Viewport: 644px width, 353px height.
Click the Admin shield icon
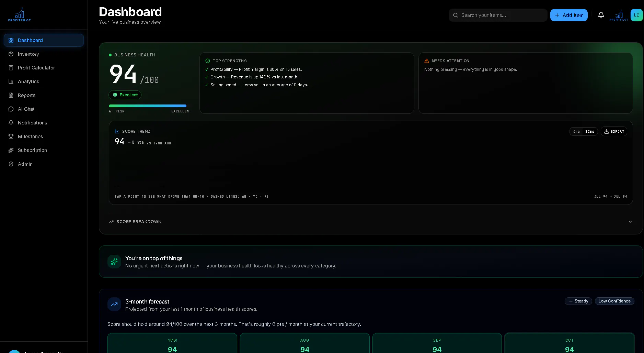tap(11, 164)
